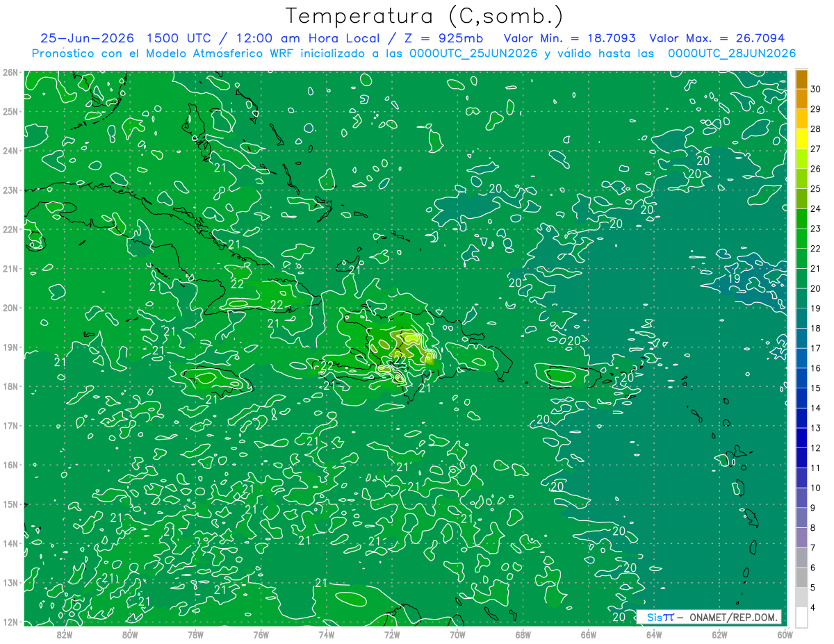
Task: Click 'Valor Min. = 18.7093' value
Action: 569,38
